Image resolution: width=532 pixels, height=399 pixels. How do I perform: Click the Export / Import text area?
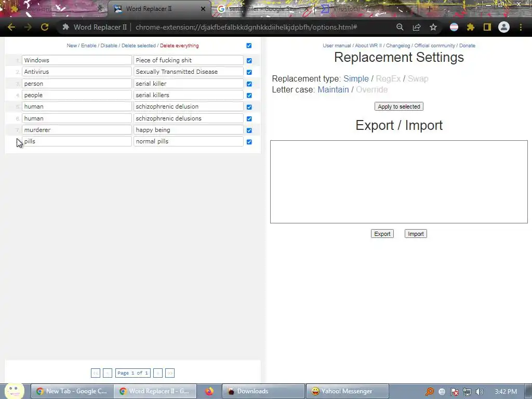[x=399, y=182]
